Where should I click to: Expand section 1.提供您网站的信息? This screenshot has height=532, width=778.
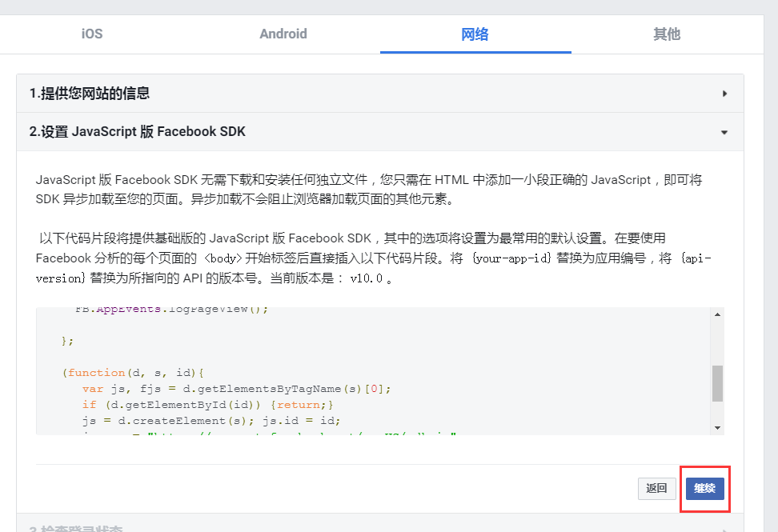pos(380,94)
